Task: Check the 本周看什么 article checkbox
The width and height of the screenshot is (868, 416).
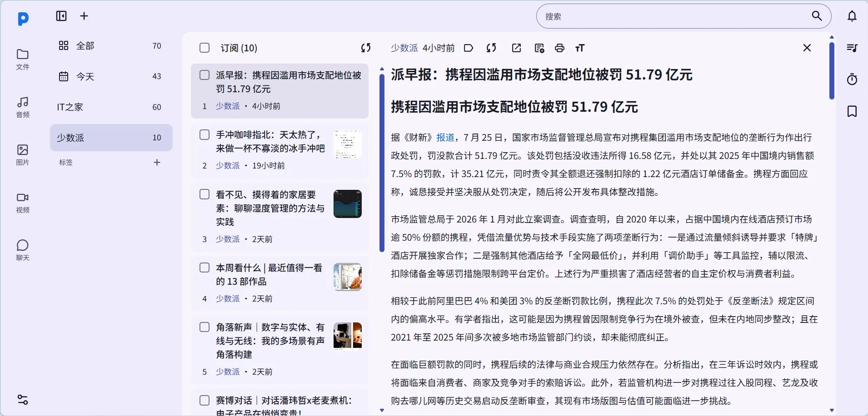Action: pos(205,267)
